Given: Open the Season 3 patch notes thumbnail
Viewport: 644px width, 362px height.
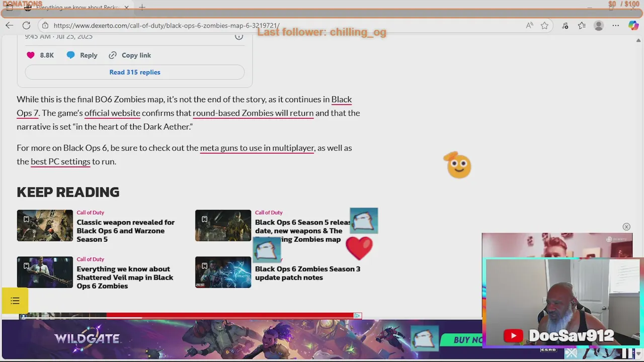Looking at the screenshot, I should (223, 272).
